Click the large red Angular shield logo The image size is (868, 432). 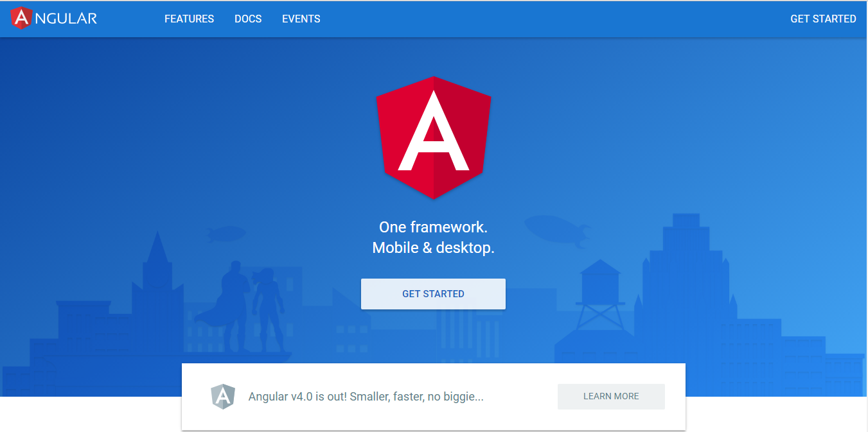point(433,138)
